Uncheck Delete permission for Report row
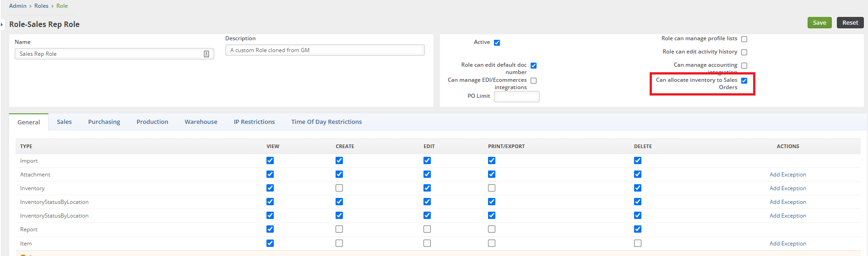Screen dimensions: 868x256 pos(638,229)
